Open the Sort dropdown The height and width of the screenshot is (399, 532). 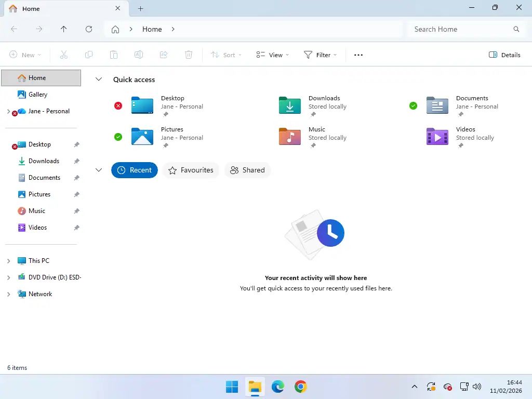[226, 55]
